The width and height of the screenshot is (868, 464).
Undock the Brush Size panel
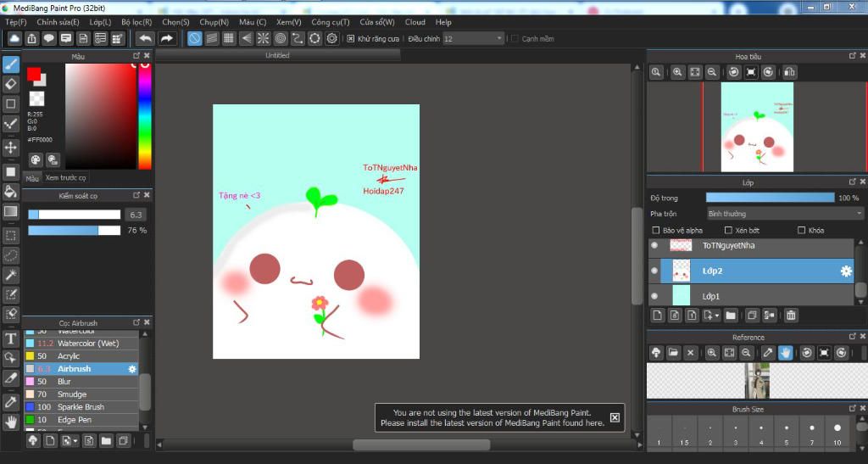pos(853,408)
